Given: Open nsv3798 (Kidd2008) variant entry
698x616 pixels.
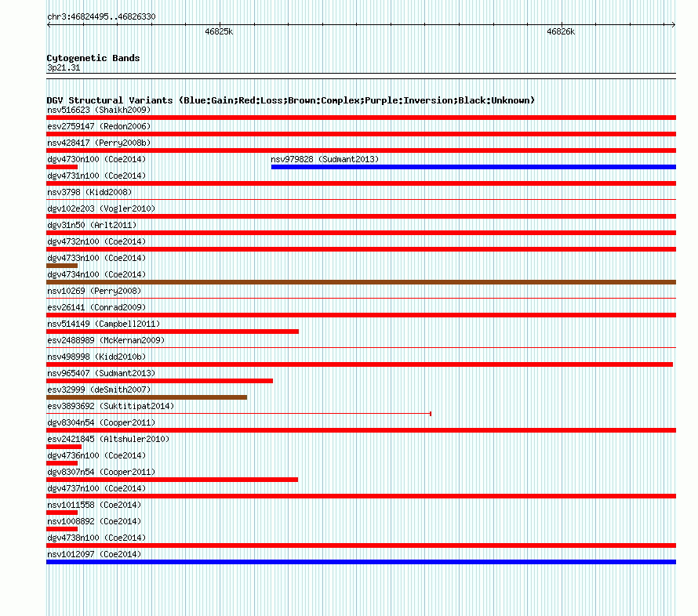Looking at the screenshot, I should pyautogui.click(x=89, y=192).
